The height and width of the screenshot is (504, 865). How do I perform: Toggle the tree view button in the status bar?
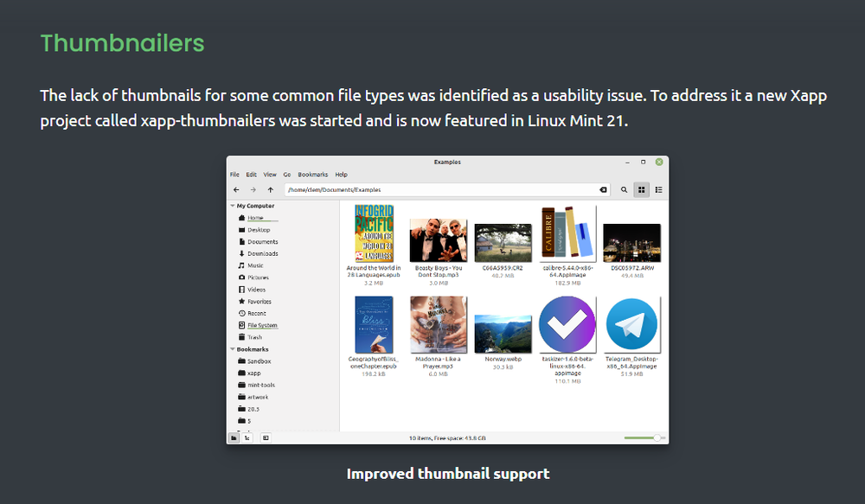pyautogui.click(x=247, y=437)
